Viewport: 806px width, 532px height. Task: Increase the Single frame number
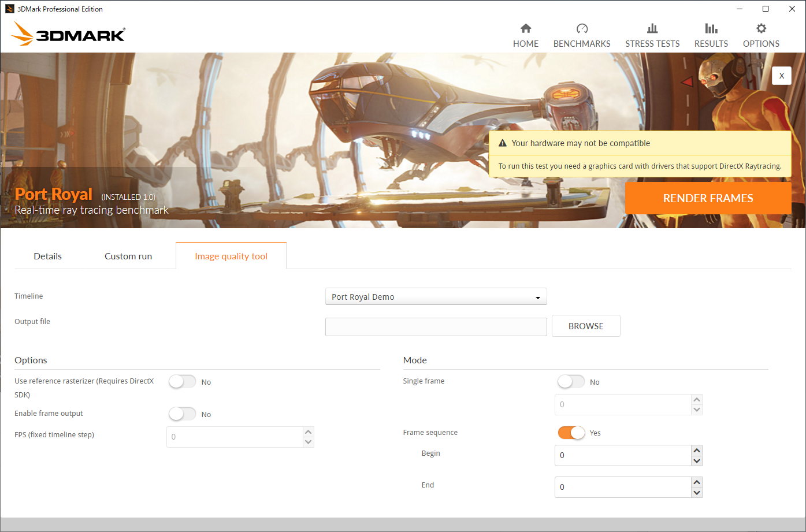point(697,400)
